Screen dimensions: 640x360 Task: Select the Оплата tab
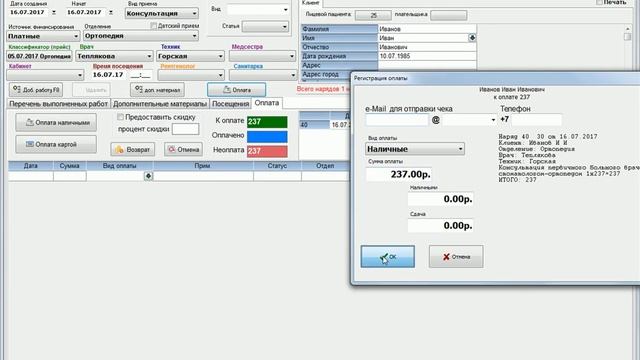click(x=267, y=103)
